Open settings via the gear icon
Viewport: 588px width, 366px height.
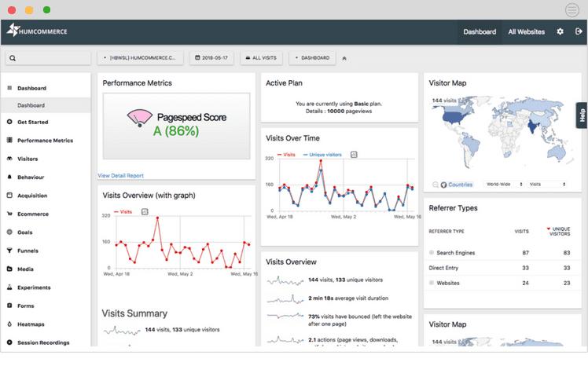[x=560, y=32]
